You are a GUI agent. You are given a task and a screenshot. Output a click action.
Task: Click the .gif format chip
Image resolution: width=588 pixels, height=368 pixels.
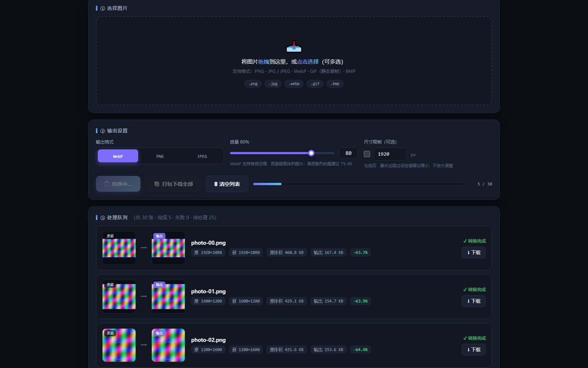pyautogui.click(x=315, y=84)
